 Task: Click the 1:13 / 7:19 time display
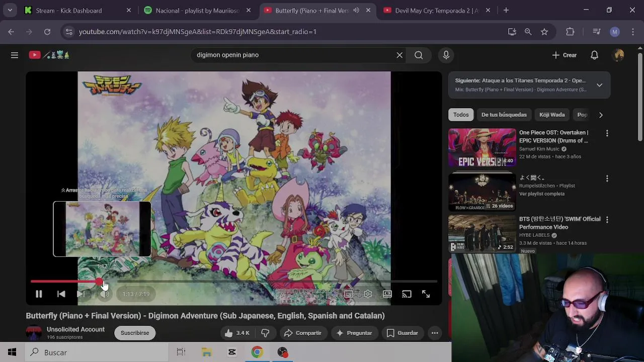pos(136,294)
